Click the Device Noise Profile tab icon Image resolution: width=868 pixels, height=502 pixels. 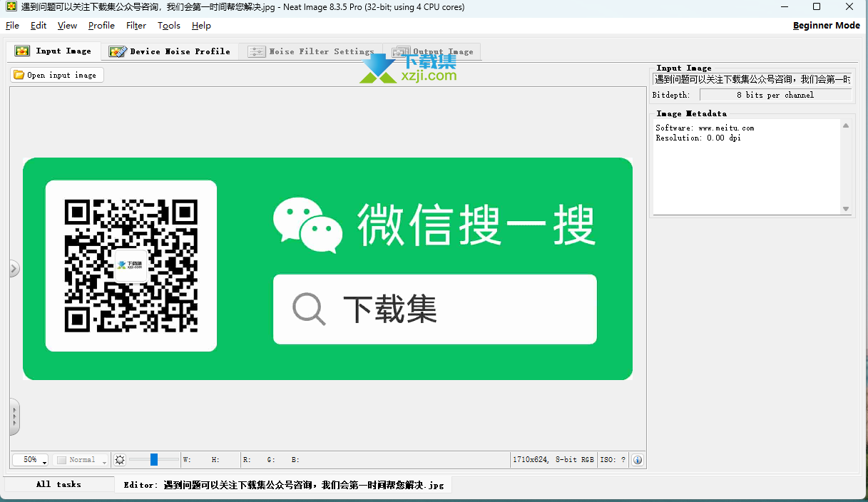tap(117, 51)
